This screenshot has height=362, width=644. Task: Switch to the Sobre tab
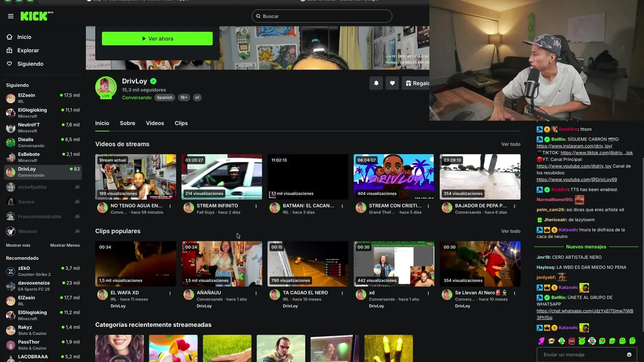click(x=127, y=123)
